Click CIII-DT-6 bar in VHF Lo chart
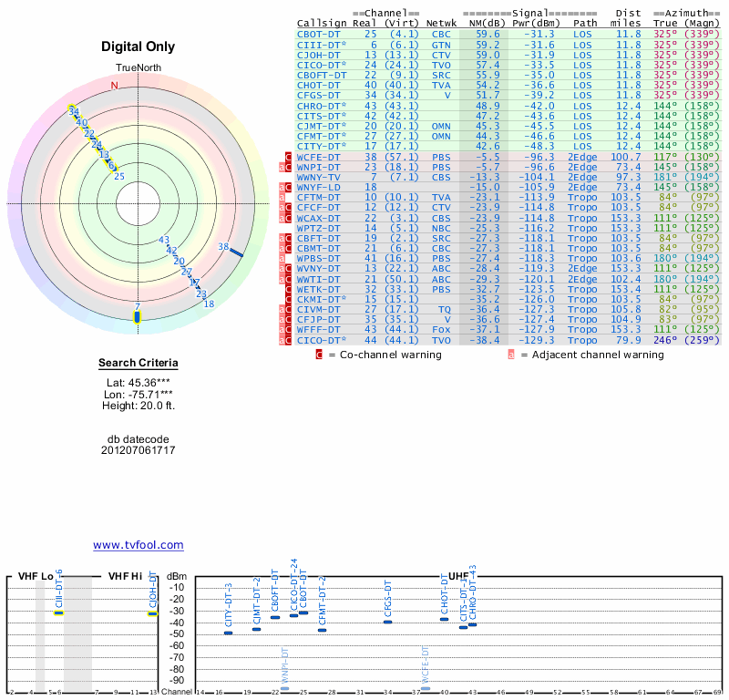The height and width of the screenshot is (700, 729). [58, 612]
